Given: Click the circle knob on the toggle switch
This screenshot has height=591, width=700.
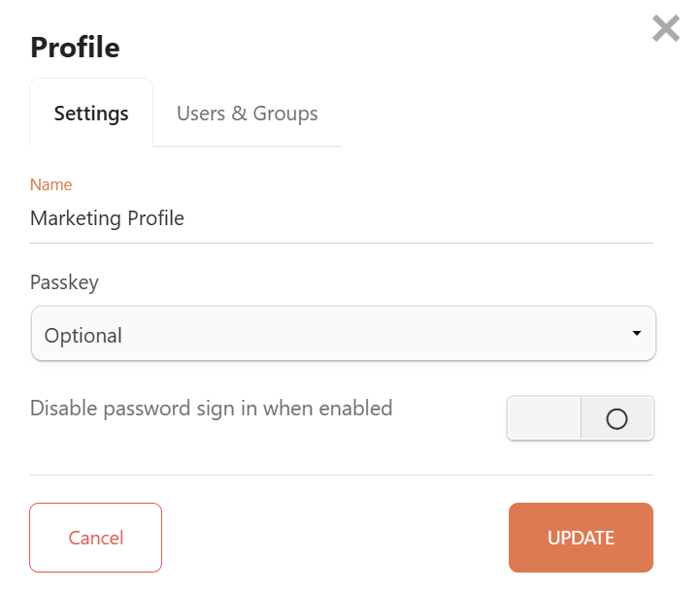Looking at the screenshot, I should pyautogui.click(x=617, y=419).
